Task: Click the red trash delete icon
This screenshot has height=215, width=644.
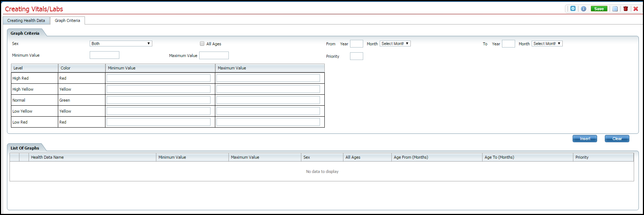Action: [626, 9]
